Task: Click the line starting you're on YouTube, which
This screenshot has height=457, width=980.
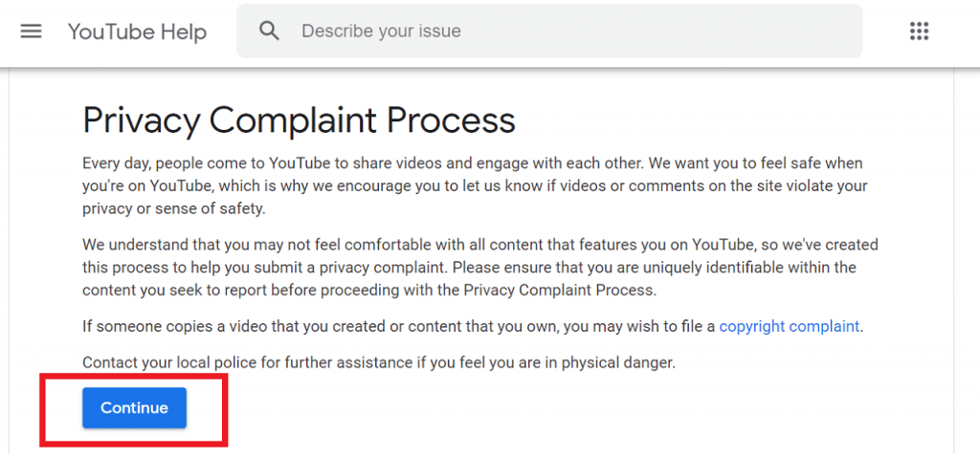Action: [x=475, y=186]
